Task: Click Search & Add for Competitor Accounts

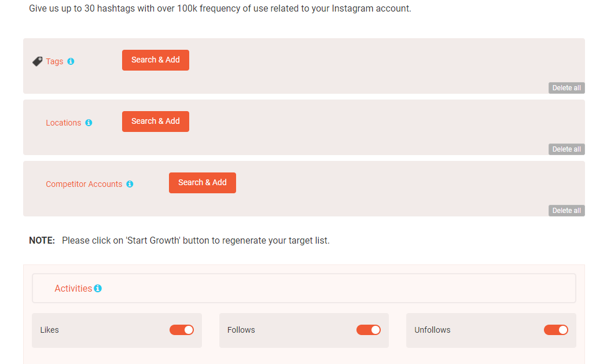Action: tap(203, 183)
